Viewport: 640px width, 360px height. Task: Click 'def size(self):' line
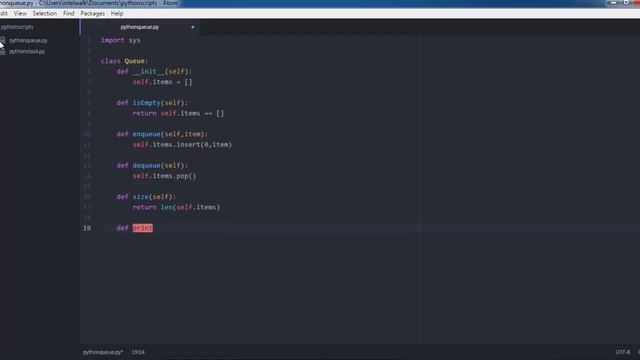pyautogui.click(x=146, y=197)
